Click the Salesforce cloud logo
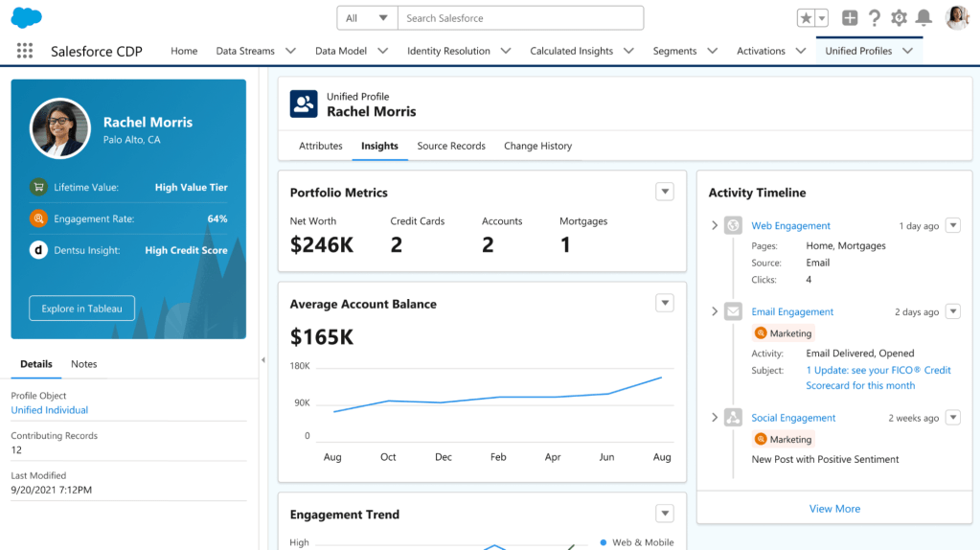The image size is (980, 550). click(27, 17)
